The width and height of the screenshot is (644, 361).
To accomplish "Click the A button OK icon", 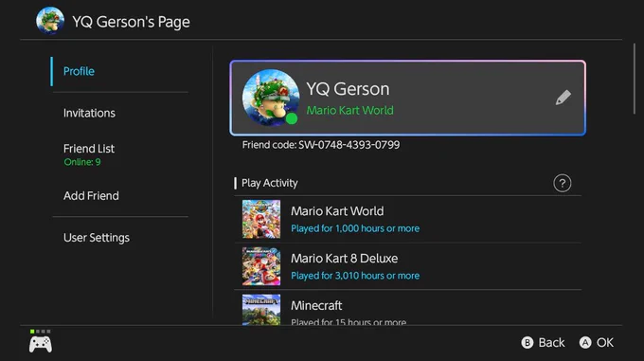I will 585,342.
